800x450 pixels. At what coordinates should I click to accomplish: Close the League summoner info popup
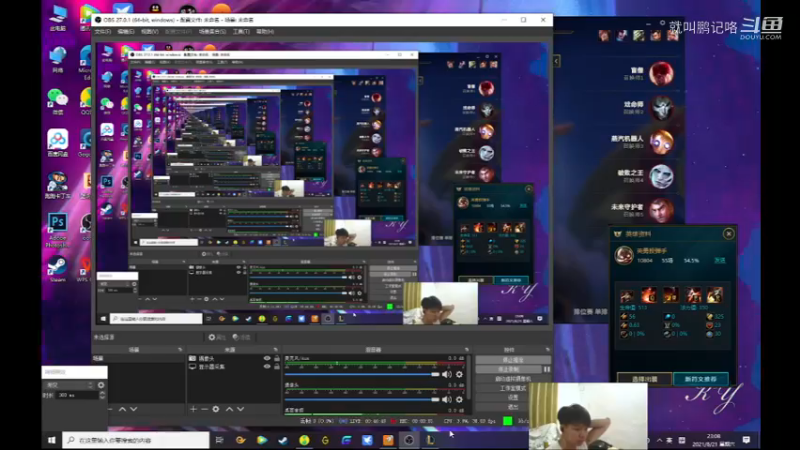point(729,234)
